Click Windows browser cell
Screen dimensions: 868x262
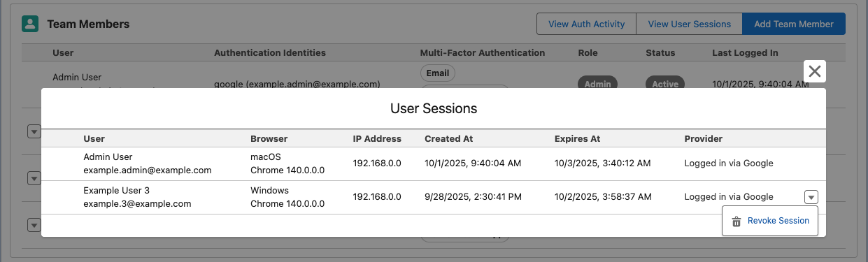[x=269, y=190]
